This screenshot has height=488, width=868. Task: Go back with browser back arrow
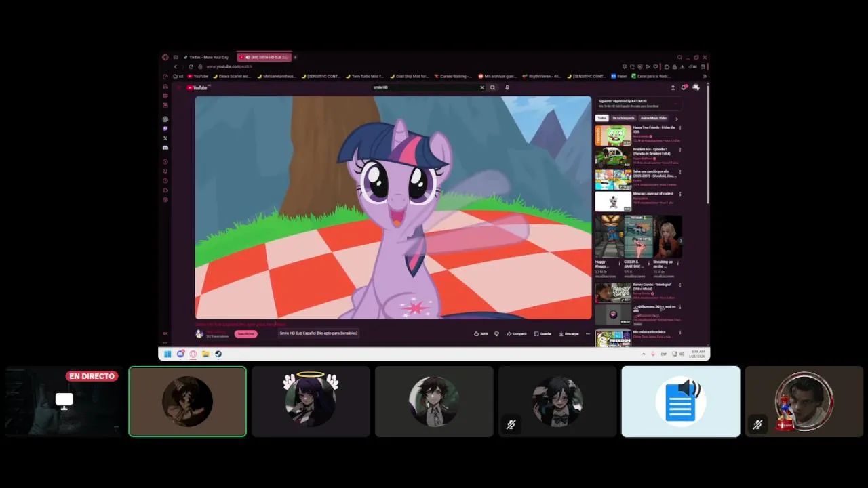point(176,66)
